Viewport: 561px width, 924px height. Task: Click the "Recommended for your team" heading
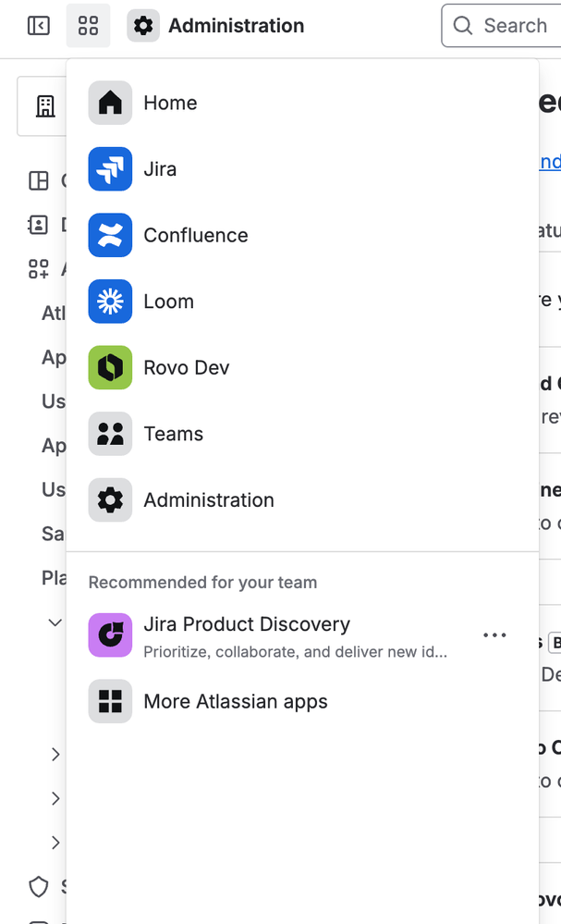[202, 582]
